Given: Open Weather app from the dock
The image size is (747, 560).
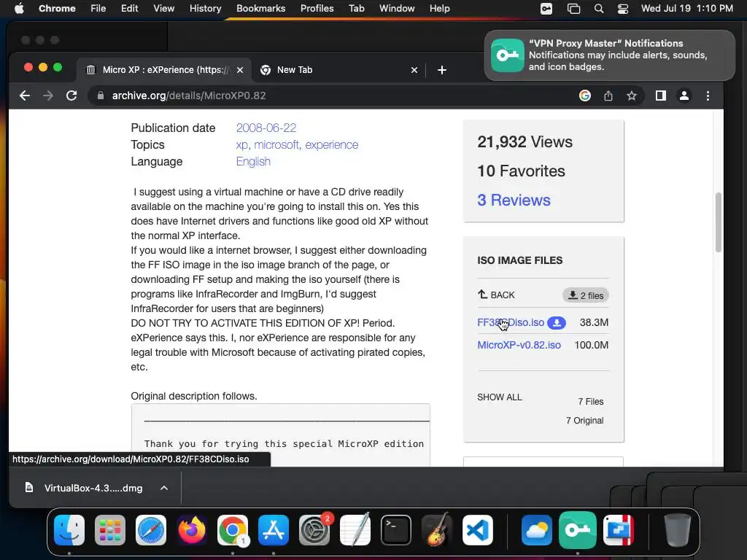Looking at the screenshot, I should click(x=537, y=530).
